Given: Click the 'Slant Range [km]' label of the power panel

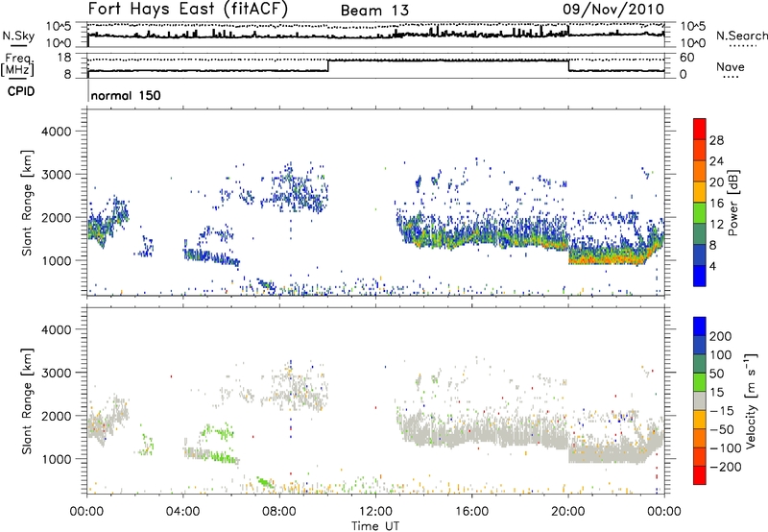Looking at the screenshot, I should (27, 203).
